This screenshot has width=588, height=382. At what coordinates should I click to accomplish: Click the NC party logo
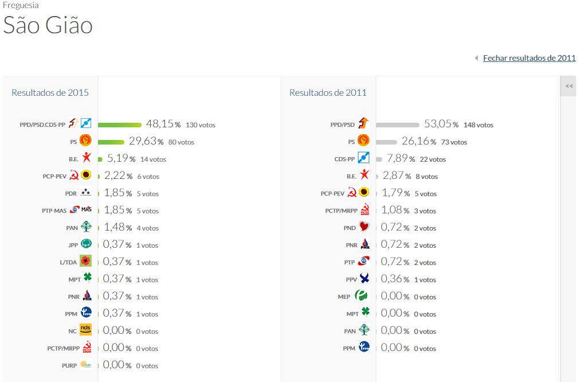(x=85, y=330)
